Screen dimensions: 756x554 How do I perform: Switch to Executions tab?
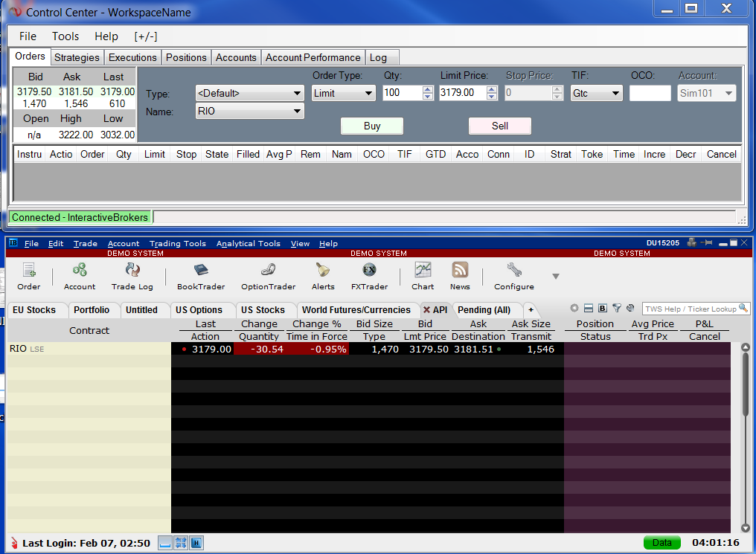click(x=132, y=57)
